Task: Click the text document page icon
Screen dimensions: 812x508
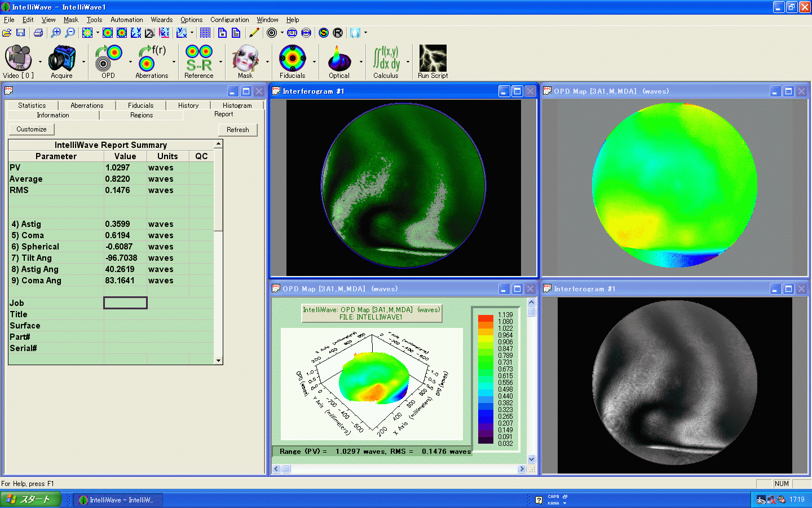Action: 236,33
